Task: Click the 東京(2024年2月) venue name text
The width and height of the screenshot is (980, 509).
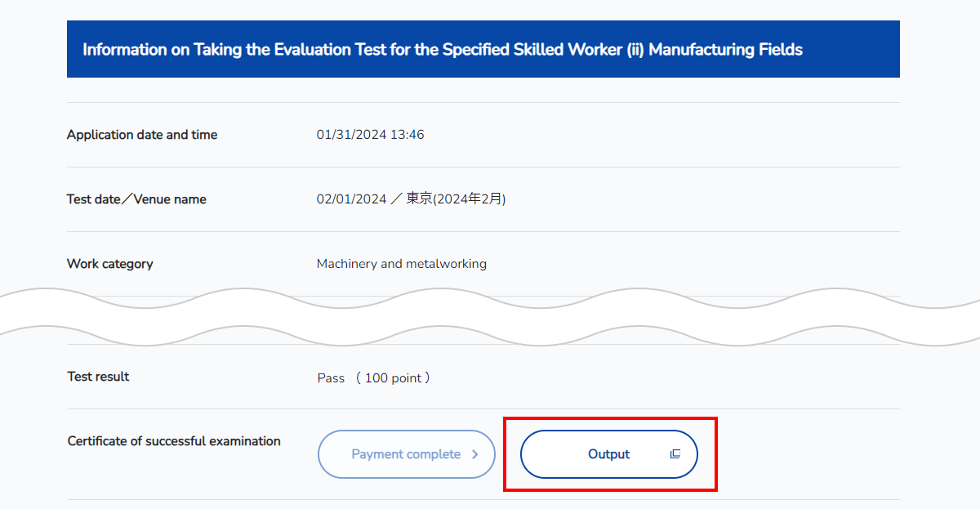Action: pyautogui.click(x=457, y=199)
